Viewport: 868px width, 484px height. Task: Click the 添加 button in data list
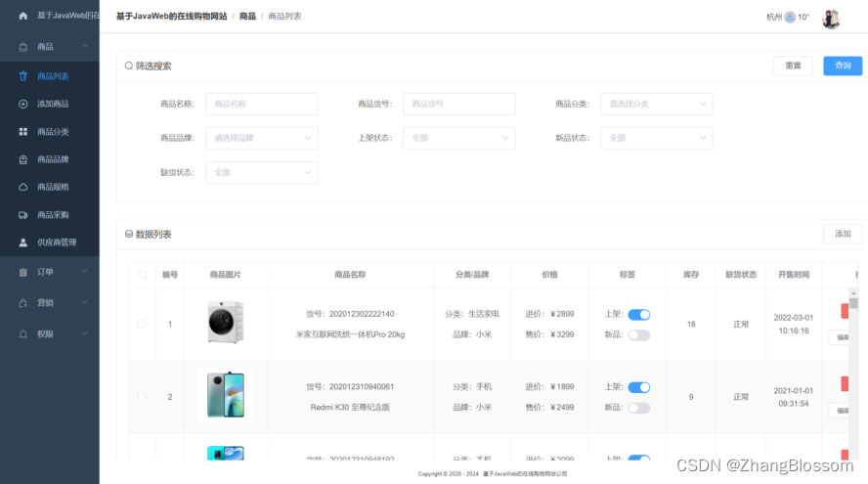(843, 235)
